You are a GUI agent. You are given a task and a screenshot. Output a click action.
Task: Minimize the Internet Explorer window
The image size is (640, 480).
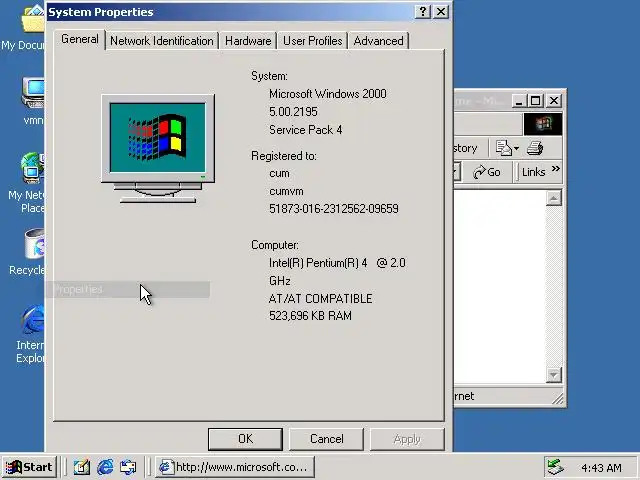coord(518,100)
